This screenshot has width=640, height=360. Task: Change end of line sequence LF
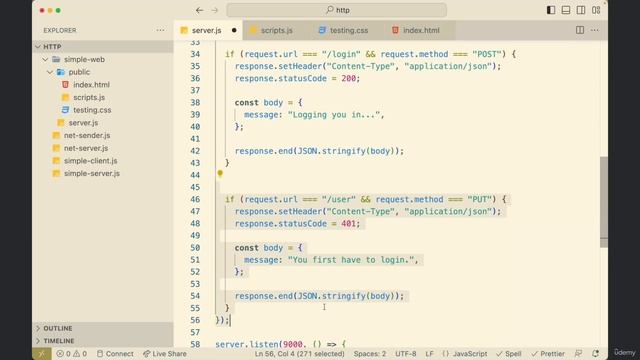[429, 354]
